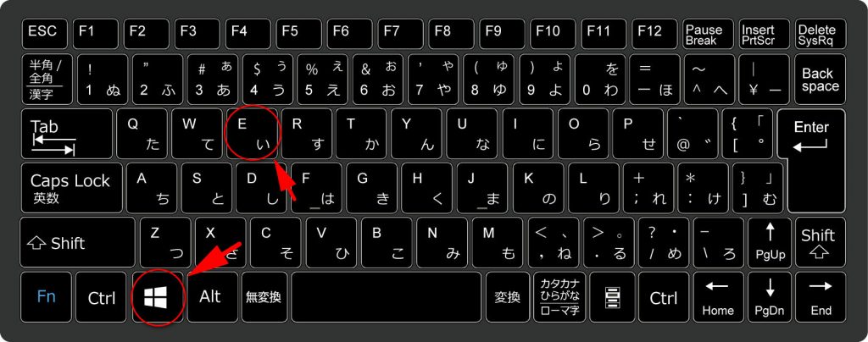Click the down arrow PgDn key
Screen dimensions: 868x342
pos(770,297)
